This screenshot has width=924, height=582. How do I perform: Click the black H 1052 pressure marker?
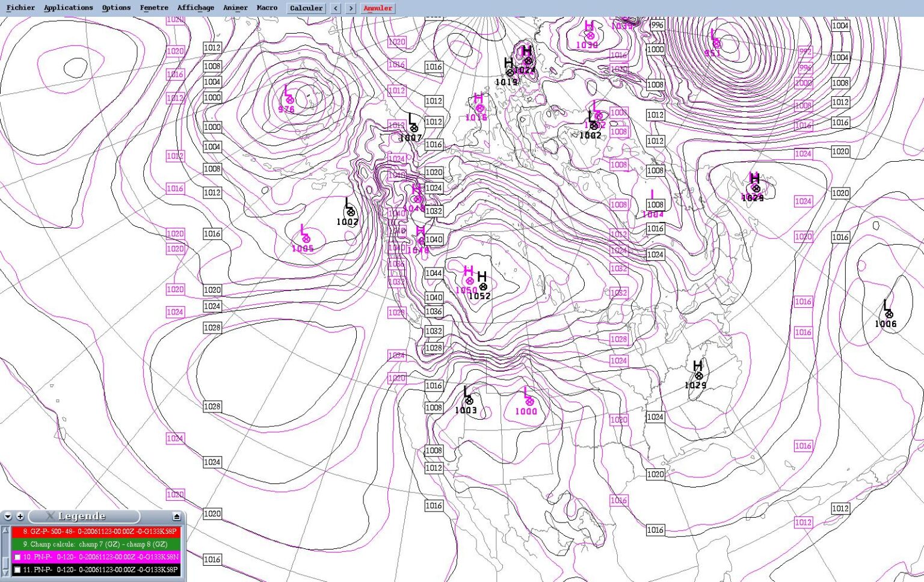(482, 286)
